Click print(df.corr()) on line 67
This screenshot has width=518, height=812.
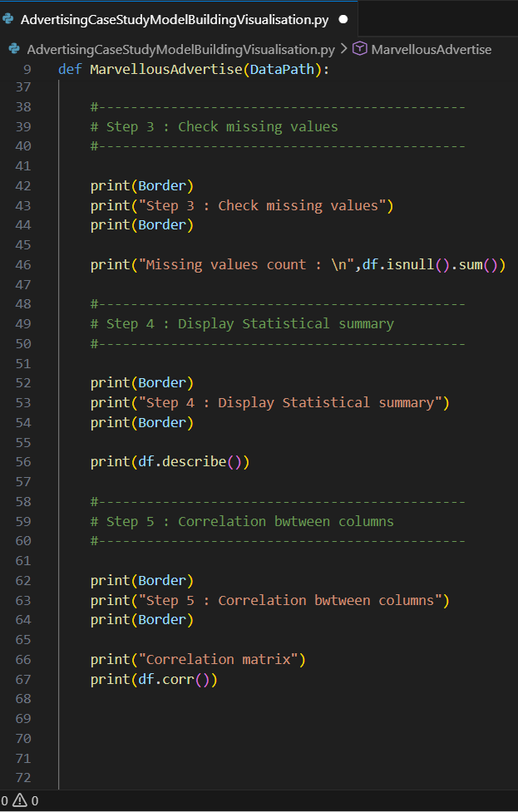154,679
